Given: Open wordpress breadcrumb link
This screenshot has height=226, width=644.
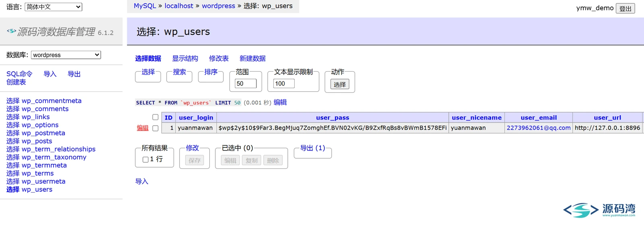Looking at the screenshot, I should (x=219, y=6).
